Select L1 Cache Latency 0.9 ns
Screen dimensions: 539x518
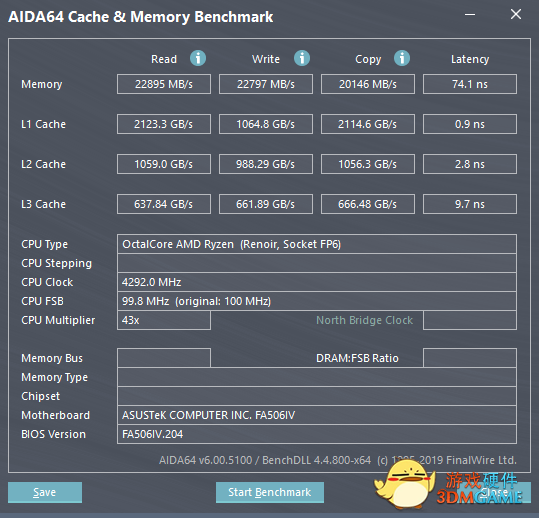(470, 124)
